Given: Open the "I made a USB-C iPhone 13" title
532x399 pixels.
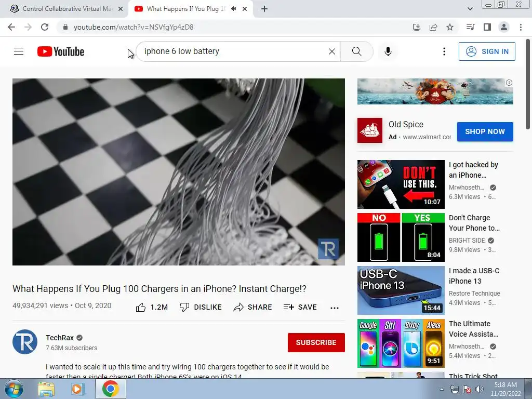Looking at the screenshot, I should pyautogui.click(x=474, y=276).
